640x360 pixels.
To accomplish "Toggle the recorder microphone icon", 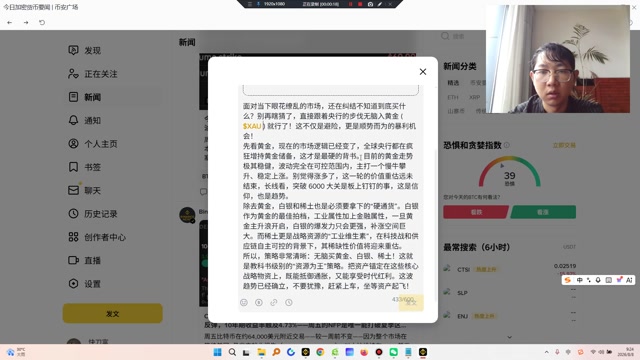I will click(258, 4).
